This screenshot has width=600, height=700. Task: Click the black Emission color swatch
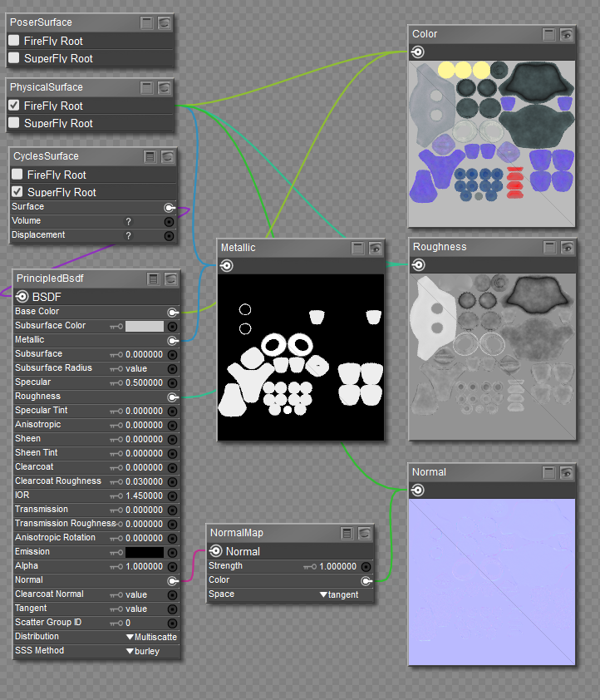(x=145, y=552)
